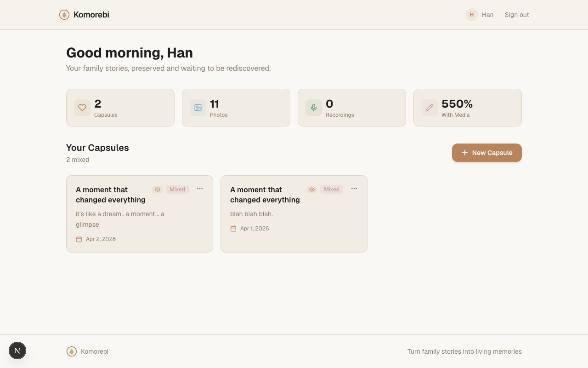The image size is (588, 368).
Task: Click the Komorebi footer logo icon
Action: pos(72,351)
